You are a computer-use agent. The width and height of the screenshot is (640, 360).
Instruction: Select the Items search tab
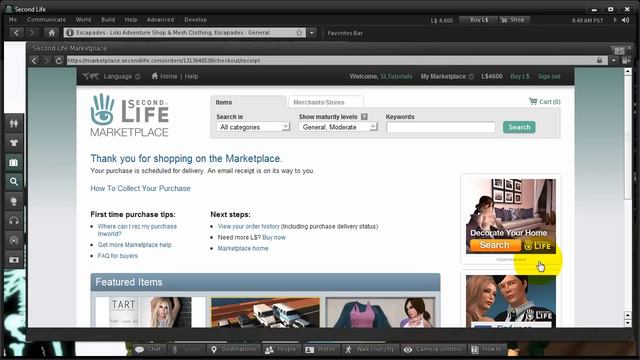(x=248, y=102)
